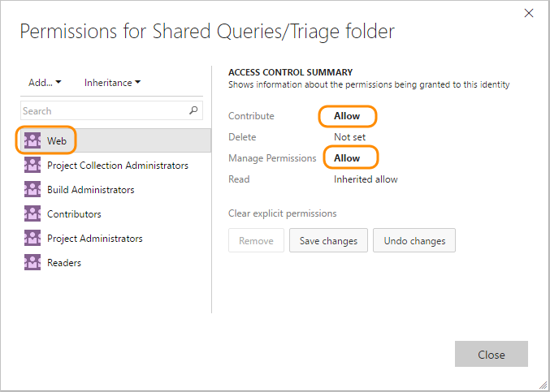Change the Read permission Inherited allow

coord(366,179)
